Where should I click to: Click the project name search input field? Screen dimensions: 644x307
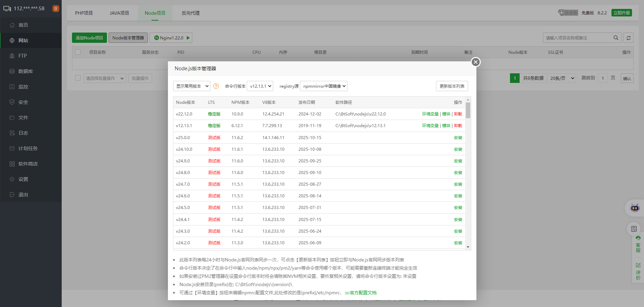578,38
